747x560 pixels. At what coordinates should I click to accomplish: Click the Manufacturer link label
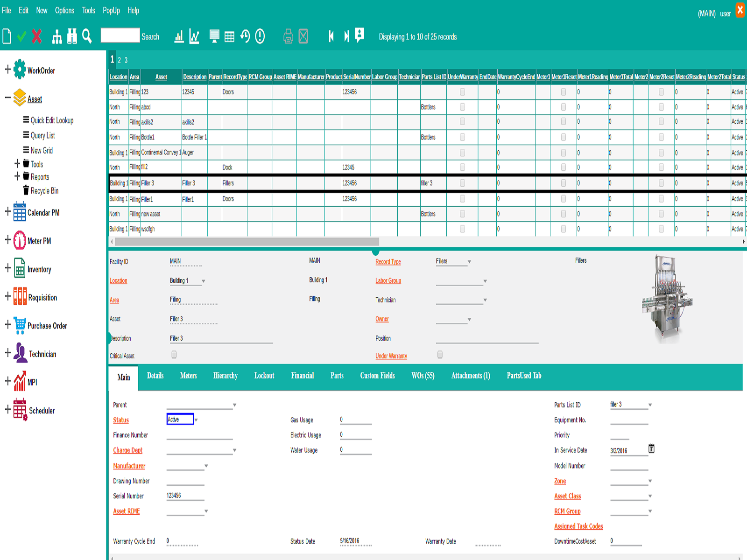(x=129, y=466)
